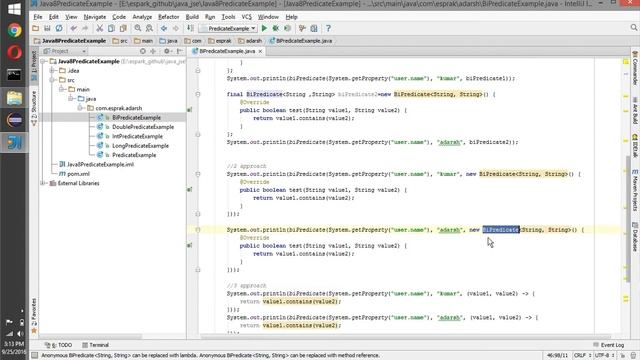Click the Undo arrow in toolbar

[73, 28]
